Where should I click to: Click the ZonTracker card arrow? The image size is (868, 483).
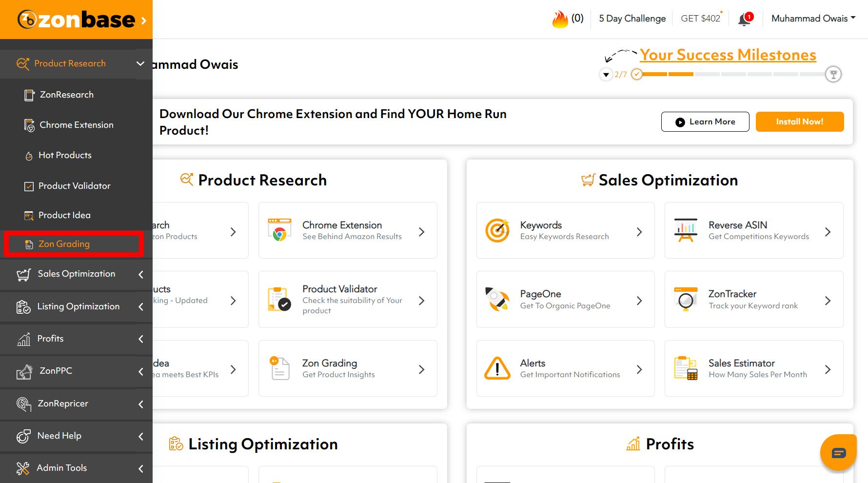828,301
